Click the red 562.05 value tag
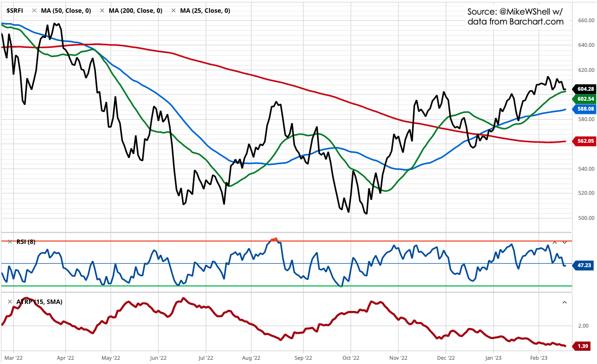This screenshot has width=597, height=364. 585,141
